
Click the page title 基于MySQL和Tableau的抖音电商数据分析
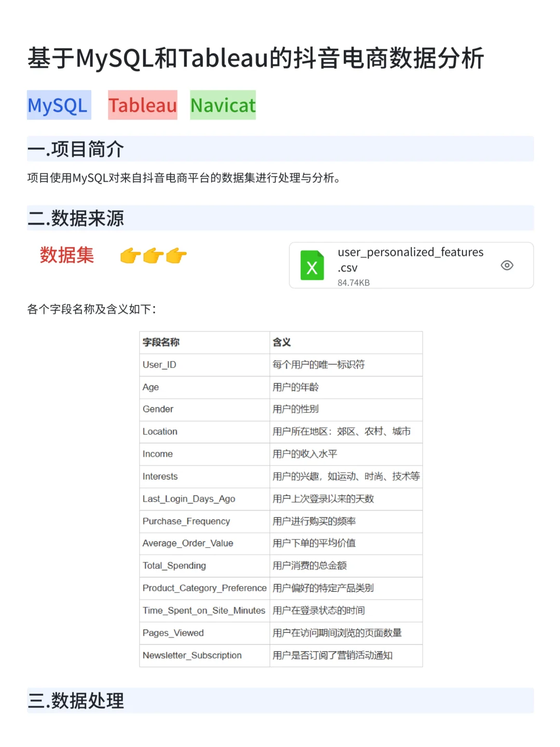(256, 58)
